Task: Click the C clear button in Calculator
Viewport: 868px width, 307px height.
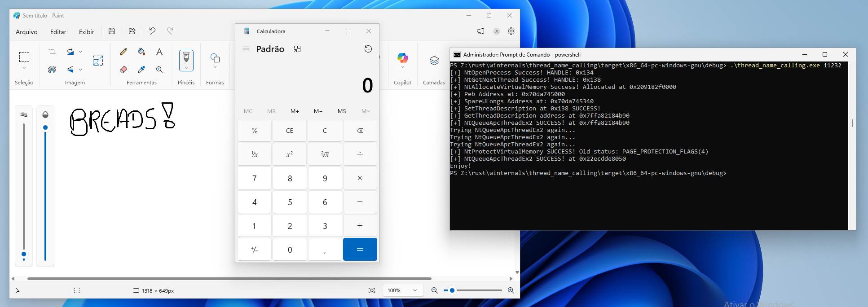Action: (x=325, y=131)
